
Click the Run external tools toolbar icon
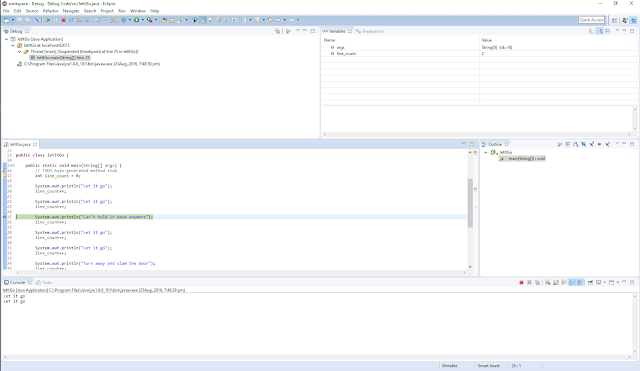[x=150, y=20]
